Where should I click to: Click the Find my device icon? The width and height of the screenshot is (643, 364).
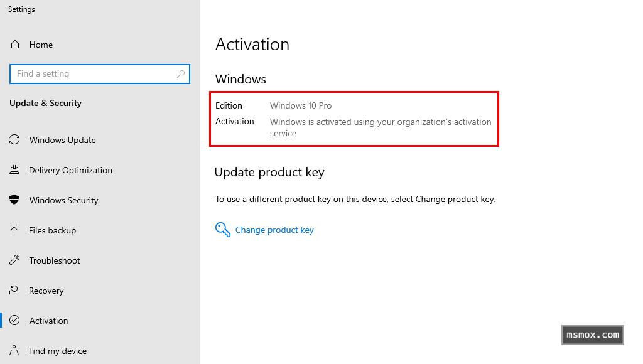[14, 351]
